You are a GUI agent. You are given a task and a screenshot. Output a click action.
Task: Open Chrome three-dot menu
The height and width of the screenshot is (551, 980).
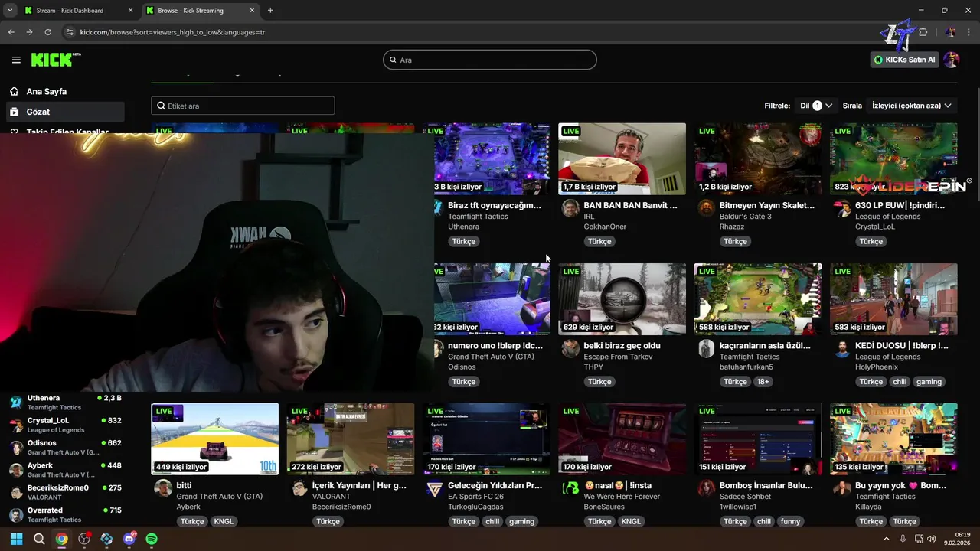point(968,32)
